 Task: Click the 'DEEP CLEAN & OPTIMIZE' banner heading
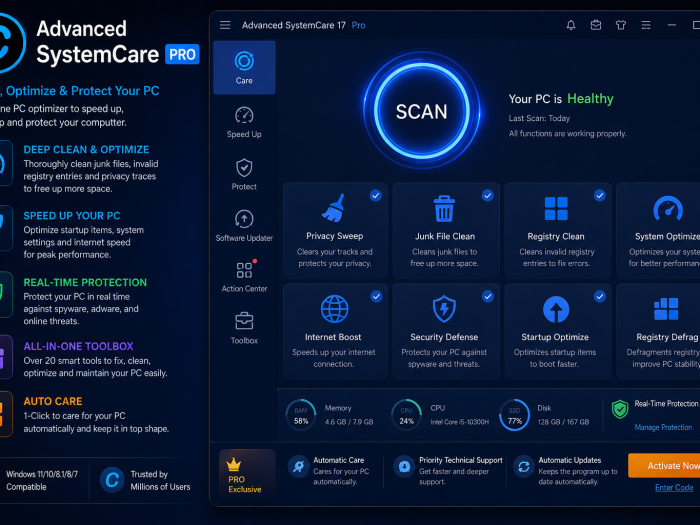point(86,150)
